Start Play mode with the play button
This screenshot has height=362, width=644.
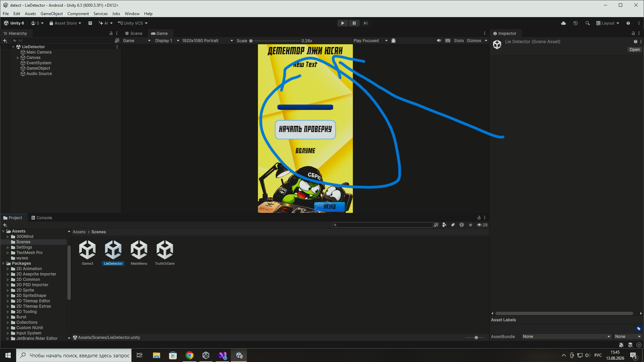coord(342,23)
